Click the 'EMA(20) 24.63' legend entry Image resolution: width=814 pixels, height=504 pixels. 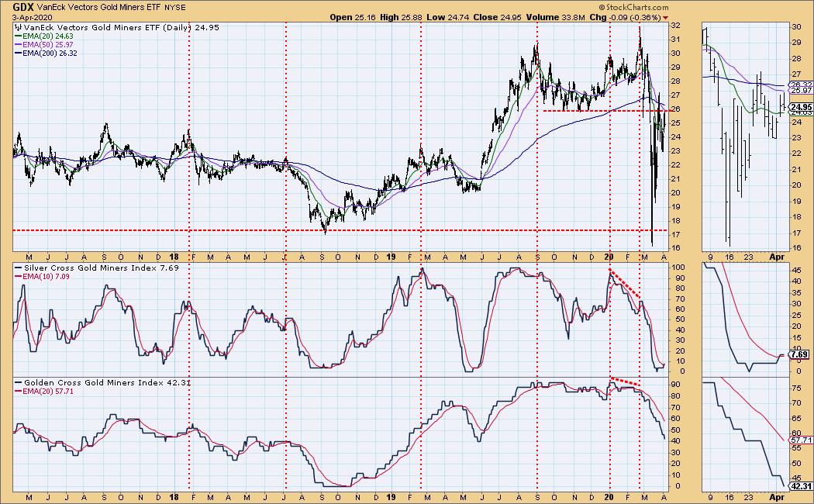pos(45,36)
